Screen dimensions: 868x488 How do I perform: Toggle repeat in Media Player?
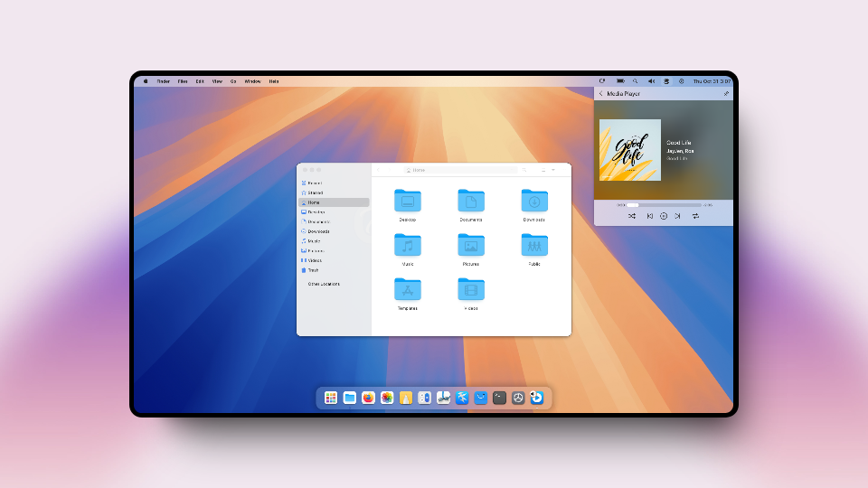(696, 216)
